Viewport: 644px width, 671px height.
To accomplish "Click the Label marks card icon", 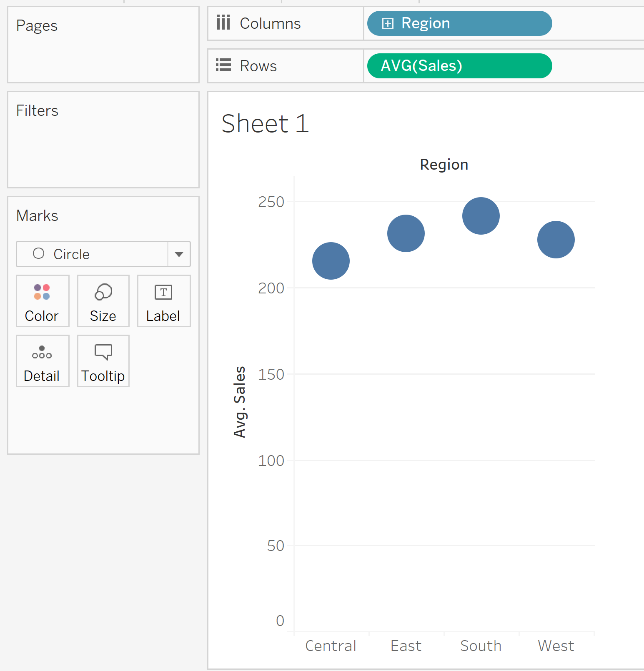I will point(163,292).
